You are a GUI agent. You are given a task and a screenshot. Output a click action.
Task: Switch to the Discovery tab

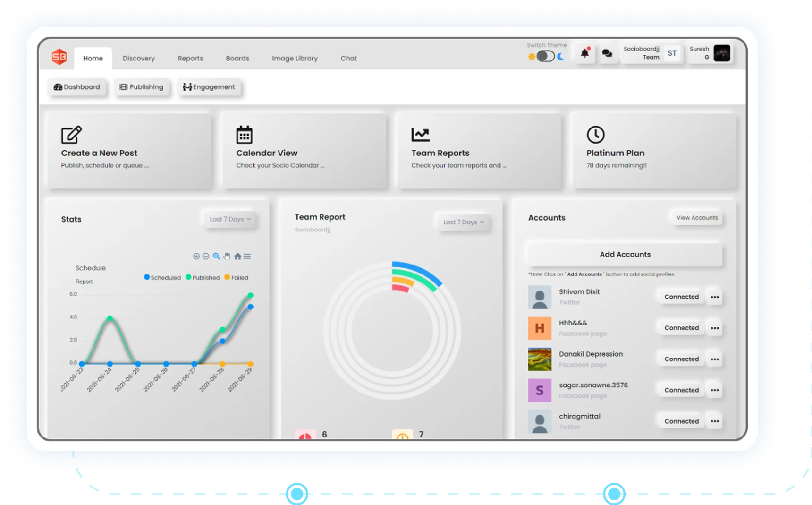point(139,59)
